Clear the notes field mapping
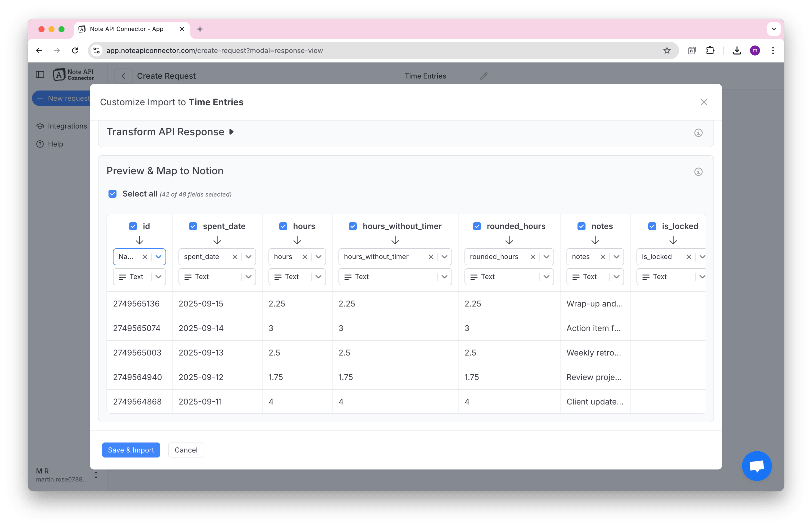This screenshot has width=812, height=528. [603, 256]
